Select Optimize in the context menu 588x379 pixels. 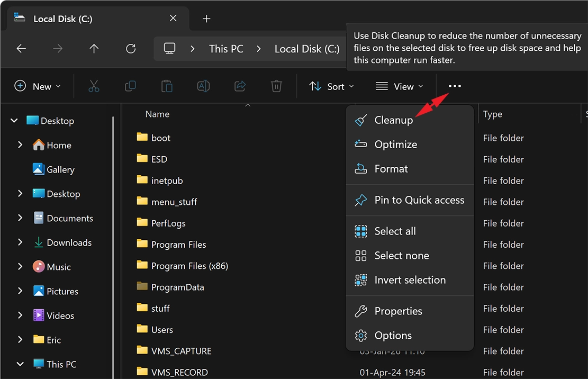395,145
